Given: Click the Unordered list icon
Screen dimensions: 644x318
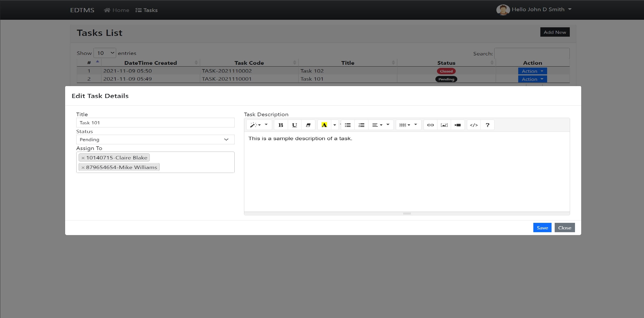Looking at the screenshot, I should pos(347,125).
